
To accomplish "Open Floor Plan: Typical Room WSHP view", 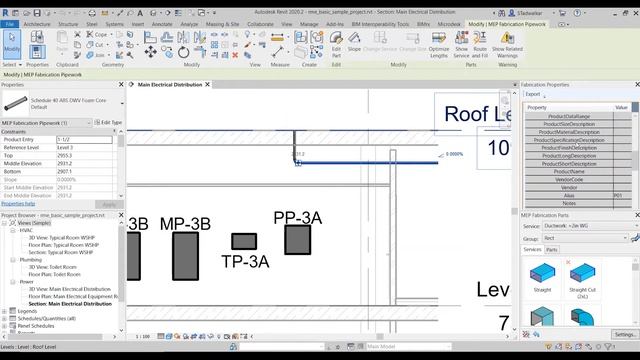I will (x=64, y=245).
